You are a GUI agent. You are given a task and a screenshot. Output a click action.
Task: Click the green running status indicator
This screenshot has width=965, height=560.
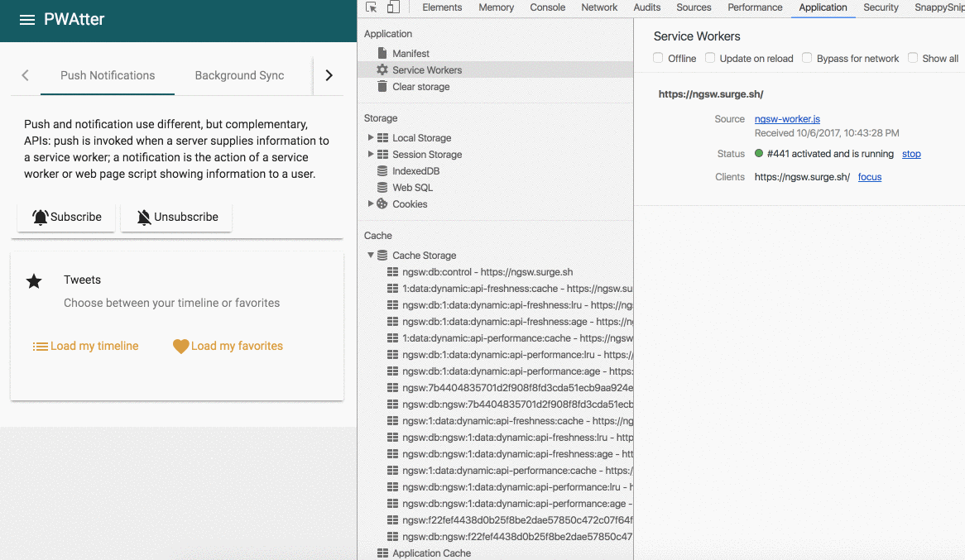click(759, 153)
